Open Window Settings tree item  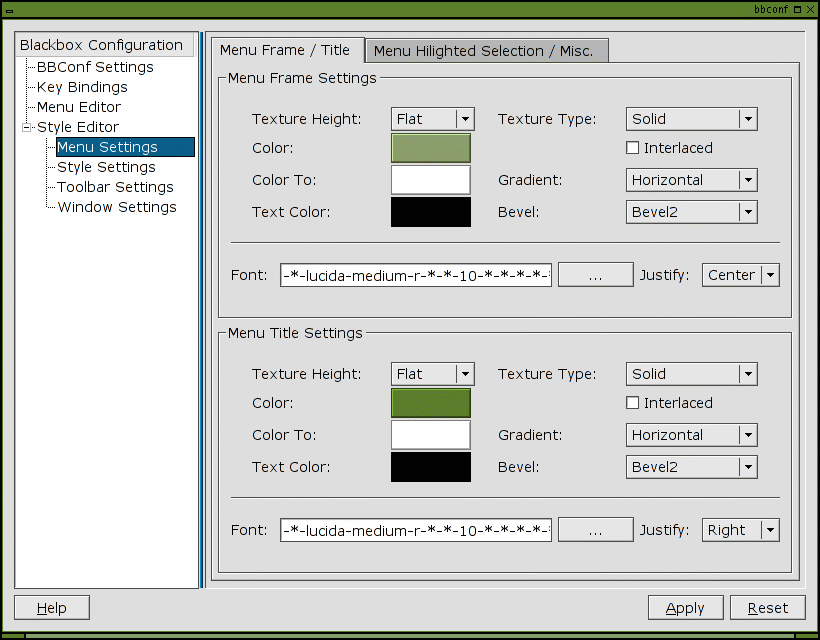(117, 207)
